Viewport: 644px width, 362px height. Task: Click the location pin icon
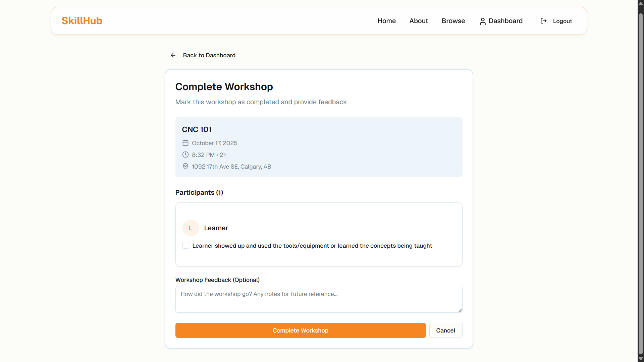(185, 167)
